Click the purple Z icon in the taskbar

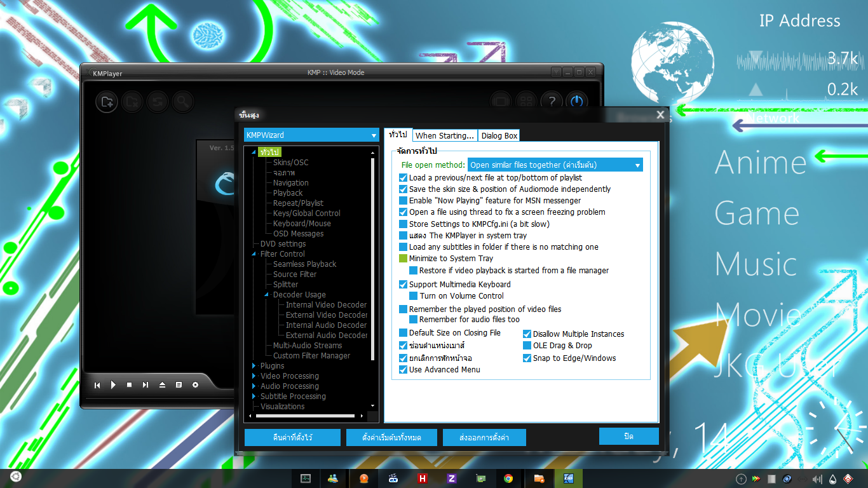452,478
